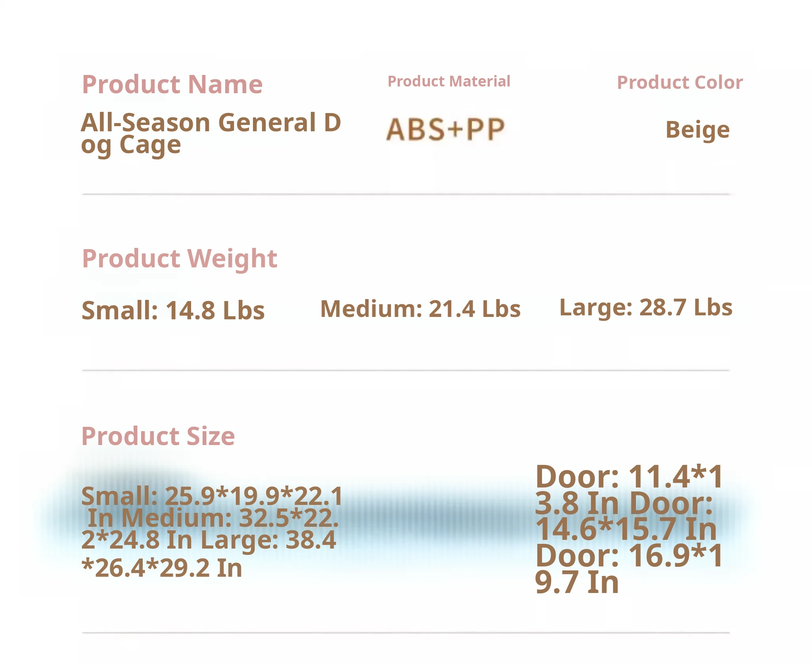Screen dimensions: 812x664
Task: Click the divider line below Product Weight
Action: tap(406, 370)
